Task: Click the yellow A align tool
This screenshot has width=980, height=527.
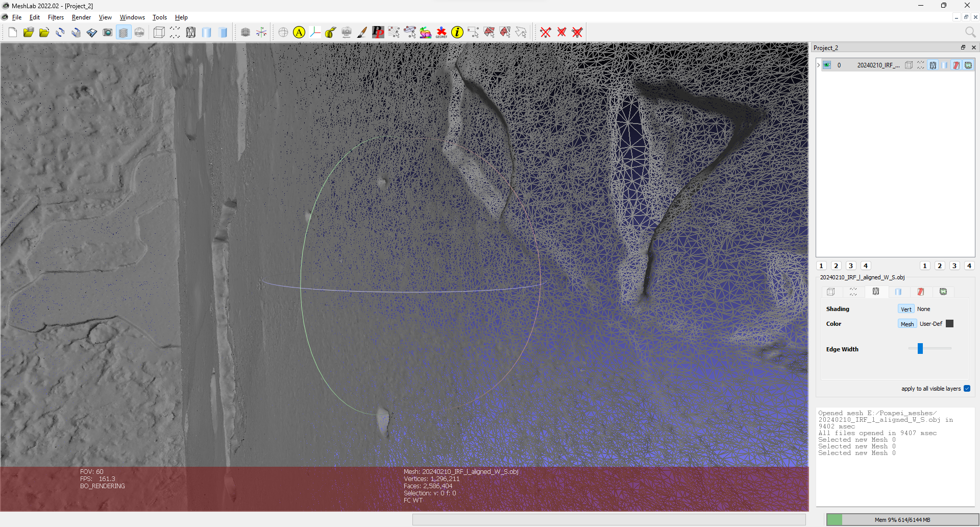Action: pos(299,33)
